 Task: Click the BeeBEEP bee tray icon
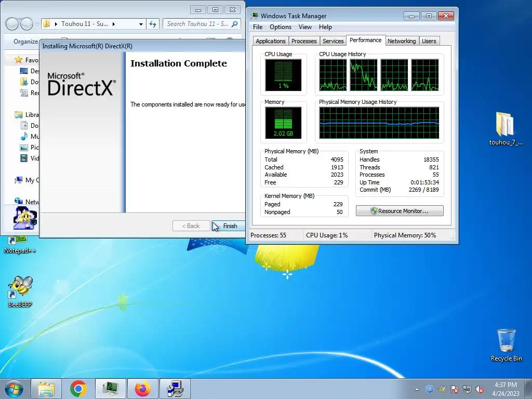[442, 389]
